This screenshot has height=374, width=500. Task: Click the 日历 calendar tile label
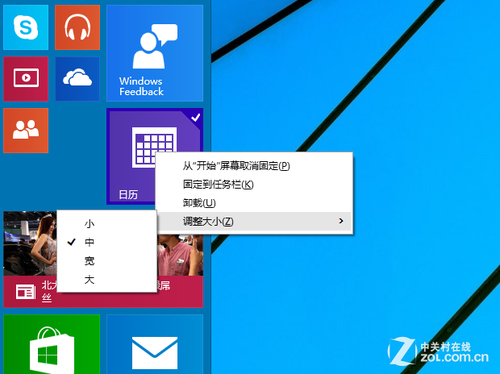coord(128,194)
